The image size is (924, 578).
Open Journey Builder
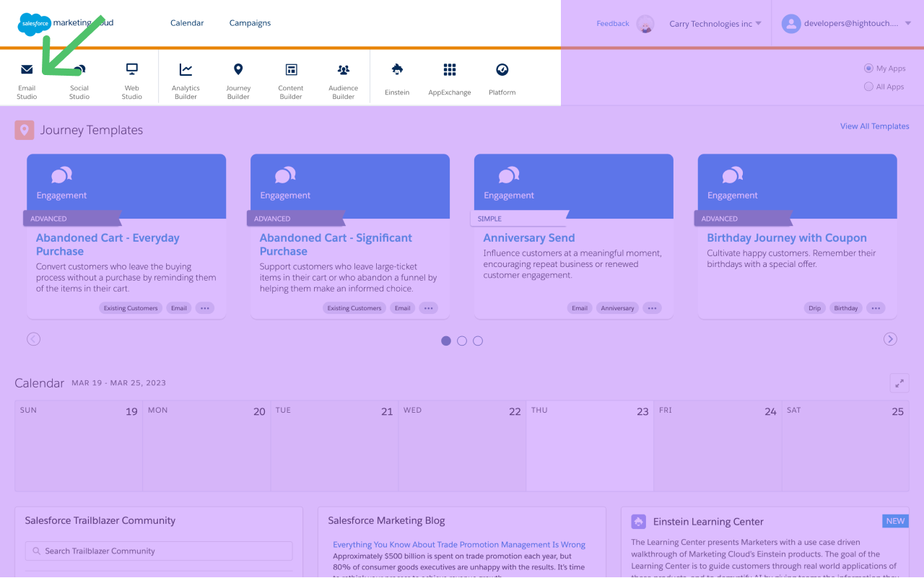tap(238, 80)
